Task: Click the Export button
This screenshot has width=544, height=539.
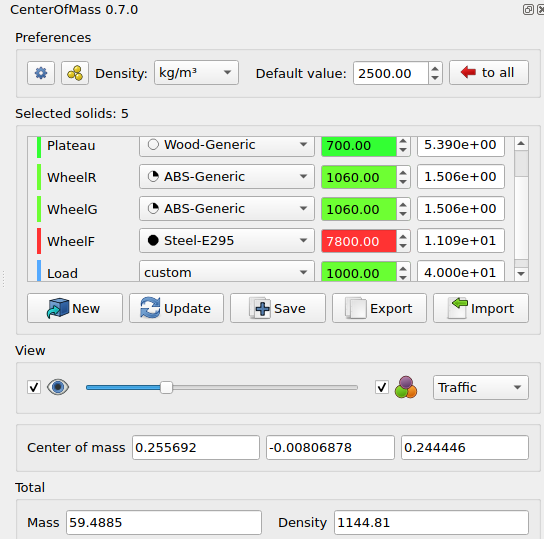Action: point(380,308)
